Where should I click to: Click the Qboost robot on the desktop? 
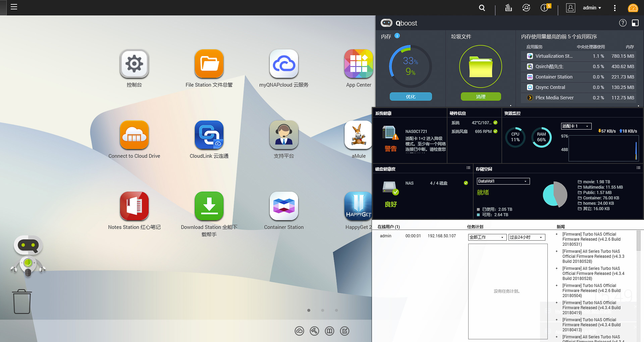pos(28,256)
